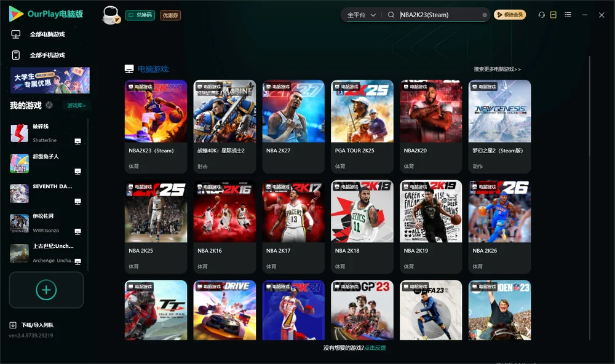Image resolution: width=615 pixels, height=364 pixels.
Task: Open the 极速会员 membership button
Action: (x=510, y=15)
